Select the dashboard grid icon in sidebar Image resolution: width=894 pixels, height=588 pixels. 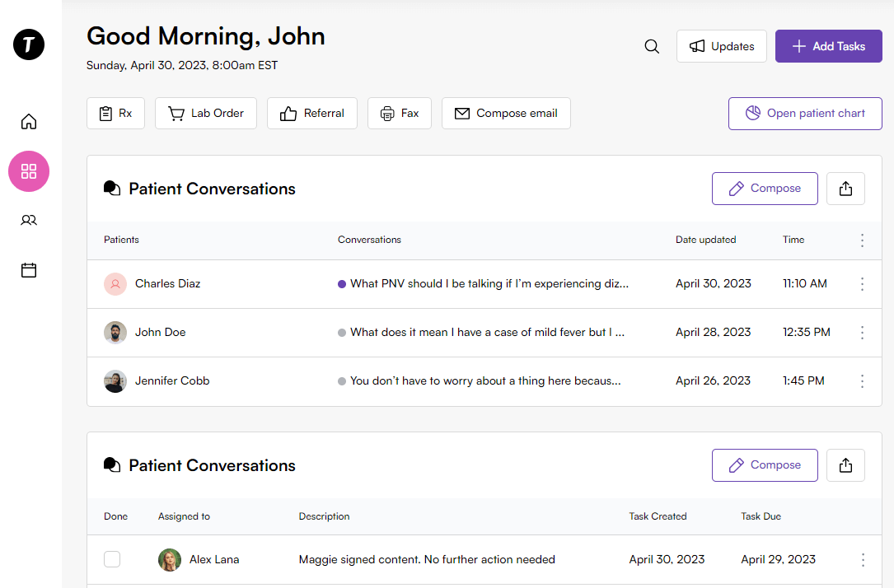coord(29,171)
